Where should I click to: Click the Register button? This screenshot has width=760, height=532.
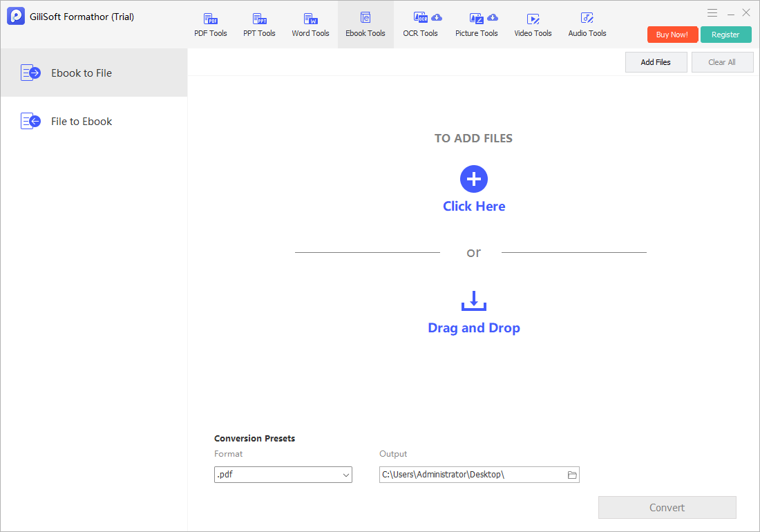point(725,35)
